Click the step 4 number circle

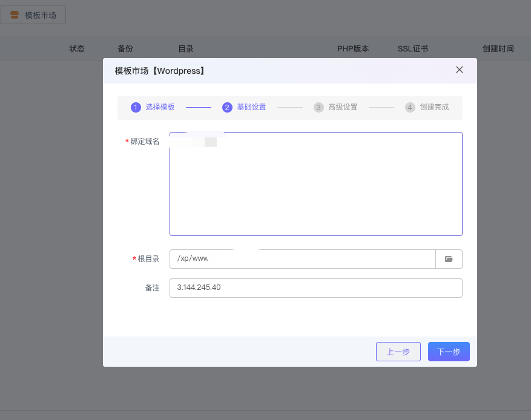pos(410,108)
